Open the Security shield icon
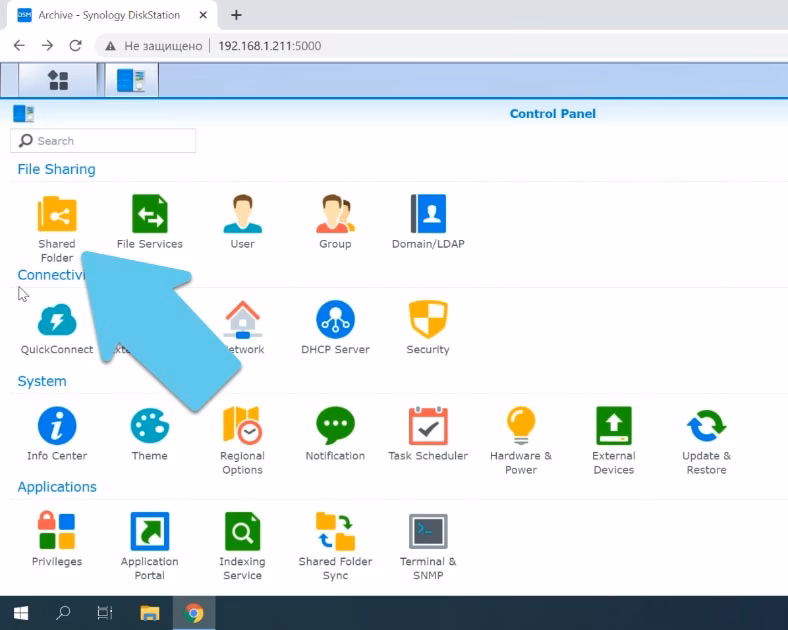 428,321
